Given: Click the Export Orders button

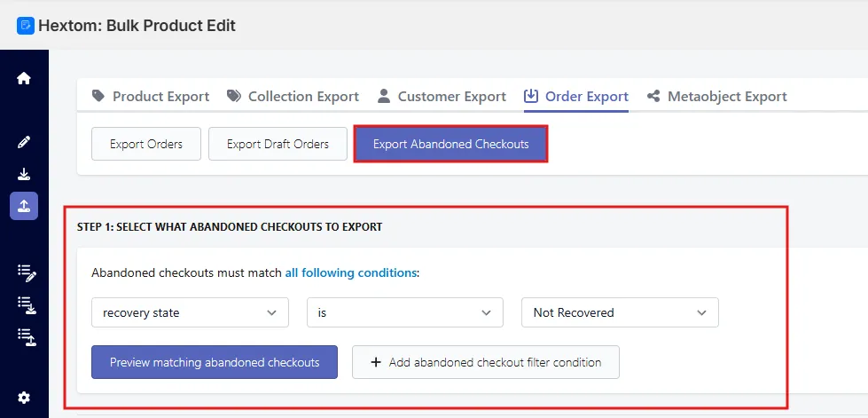Looking at the screenshot, I should click(146, 144).
